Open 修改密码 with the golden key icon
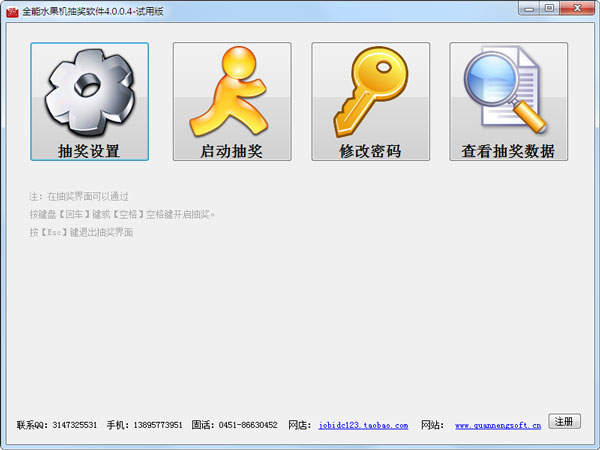Viewport: 600px width, 450px height. pyautogui.click(x=370, y=101)
